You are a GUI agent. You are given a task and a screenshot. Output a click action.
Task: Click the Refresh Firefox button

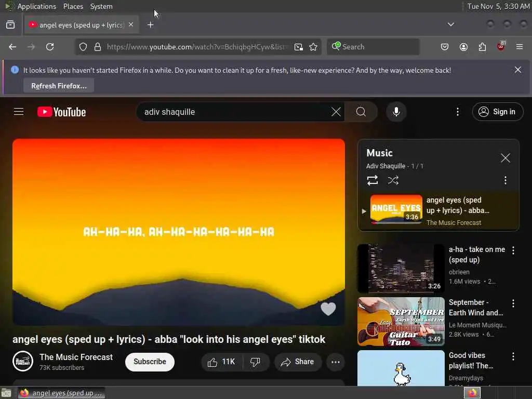[59, 86]
